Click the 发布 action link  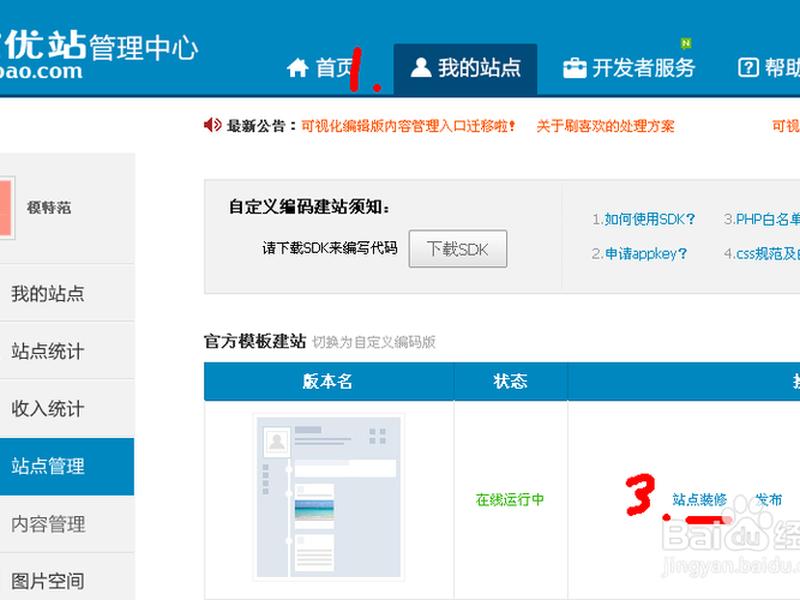(768, 499)
